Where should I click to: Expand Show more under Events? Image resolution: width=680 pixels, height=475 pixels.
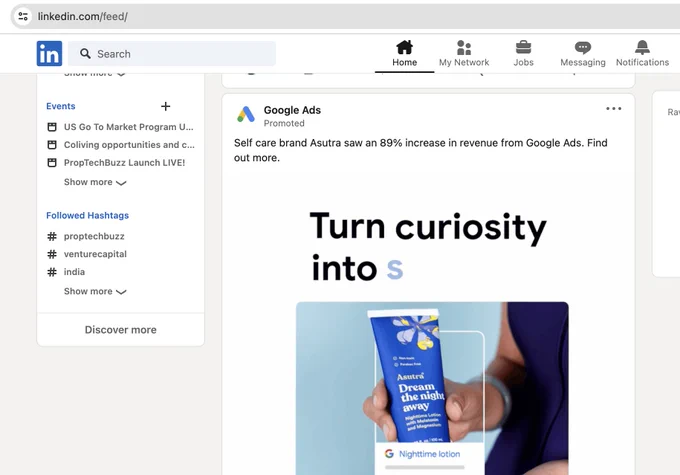click(x=95, y=182)
